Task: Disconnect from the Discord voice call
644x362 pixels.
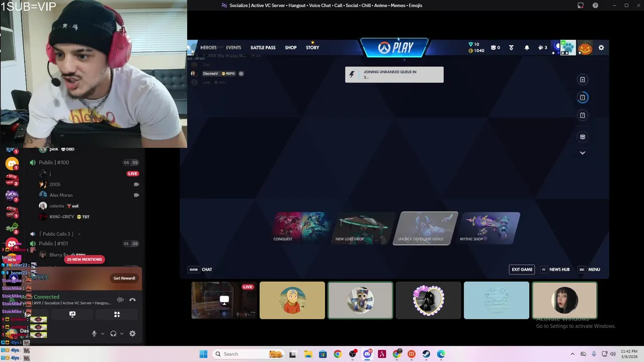Action: (132, 300)
